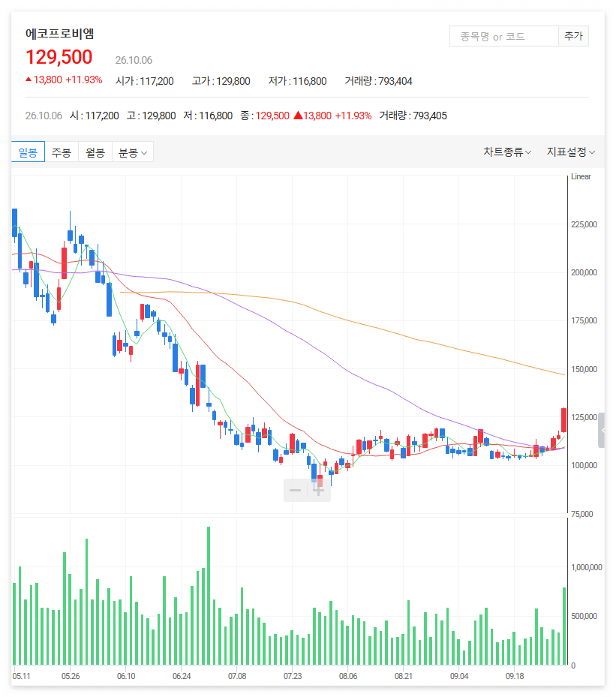Click the 200,000 price axis label
Viewport: 616px width, 697px height.
[584, 272]
